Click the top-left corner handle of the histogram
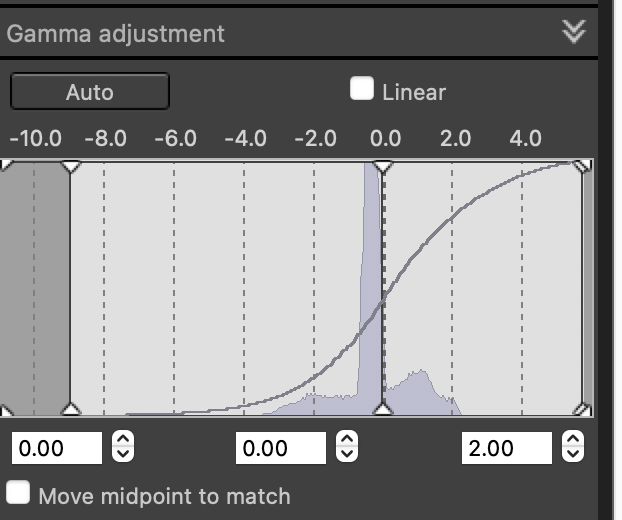 point(5,165)
